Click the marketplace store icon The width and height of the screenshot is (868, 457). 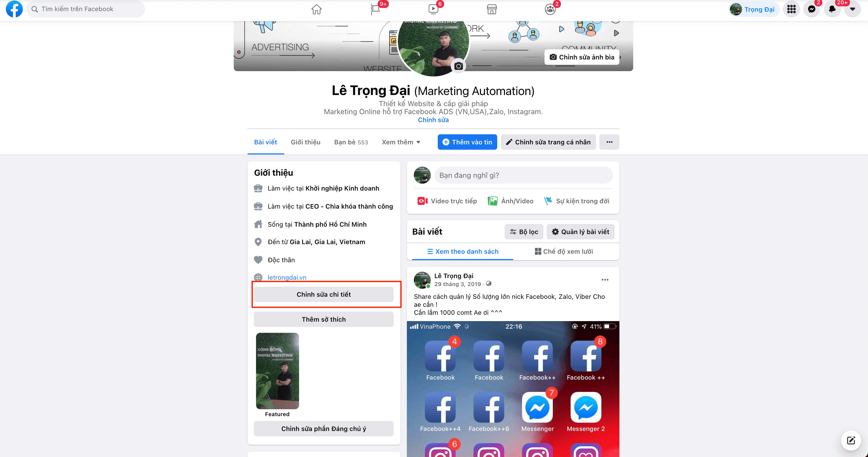[x=492, y=8]
